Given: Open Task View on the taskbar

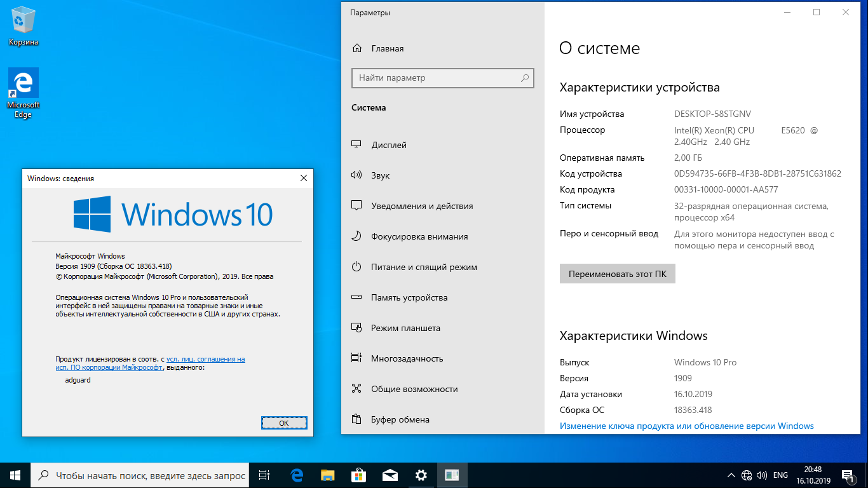Looking at the screenshot, I should tap(265, 475).
